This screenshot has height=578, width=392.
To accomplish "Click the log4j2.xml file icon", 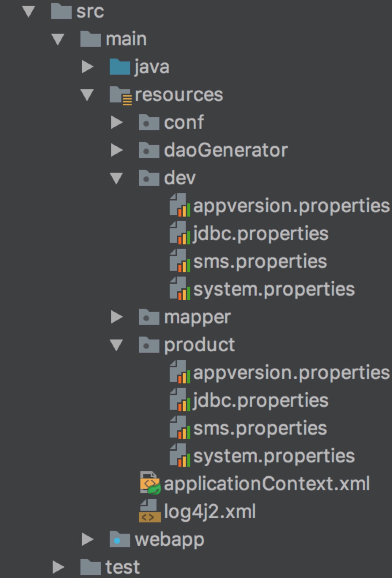I will [x=150, y=511].
